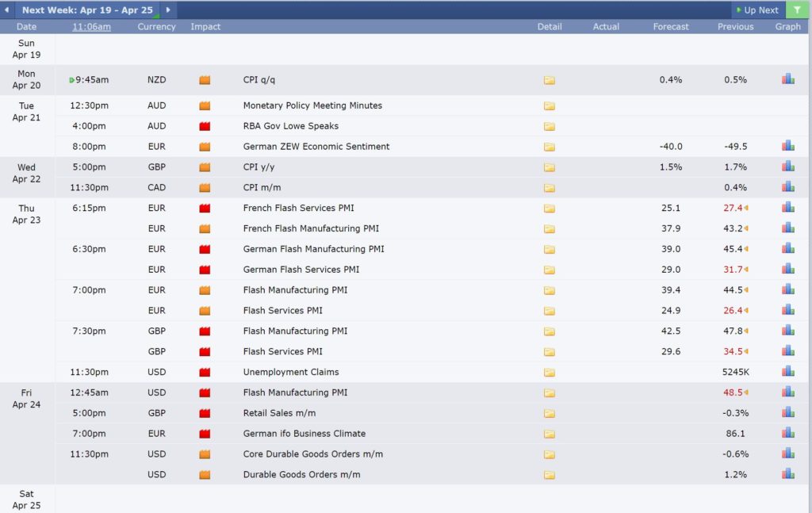Show graph for Core Durable Goods Orders m/m
812x513 pixels.
click(788, 453)
